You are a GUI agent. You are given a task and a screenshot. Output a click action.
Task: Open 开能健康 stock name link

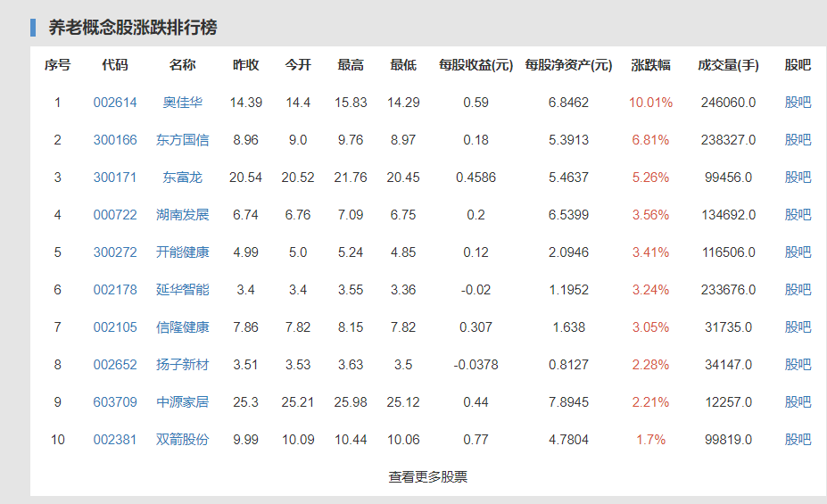(183, 252)
